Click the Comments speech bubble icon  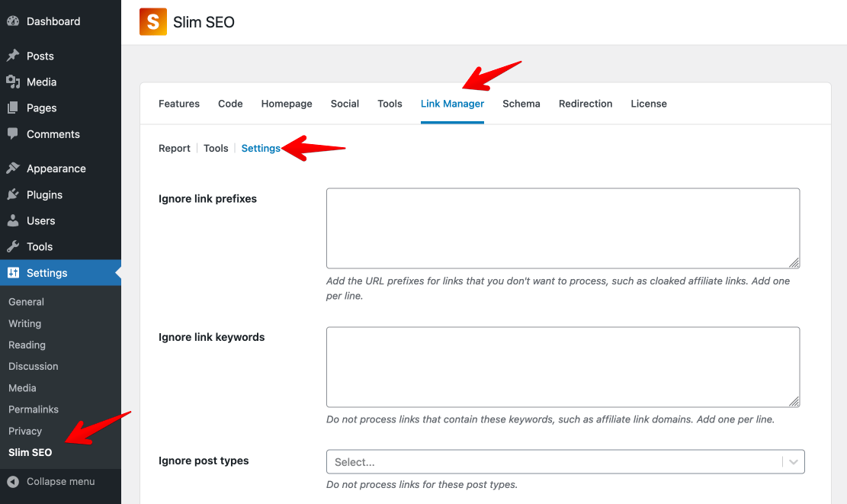(13, 133)
